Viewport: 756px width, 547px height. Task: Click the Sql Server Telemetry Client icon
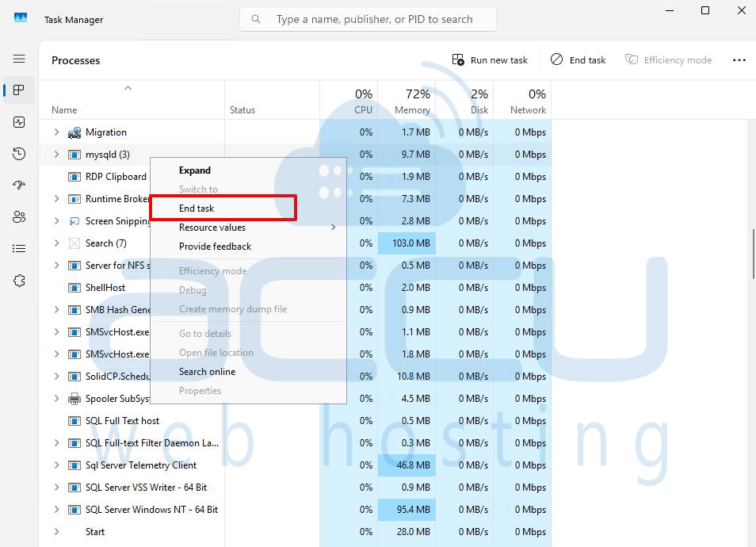click(x=74, y=465)
